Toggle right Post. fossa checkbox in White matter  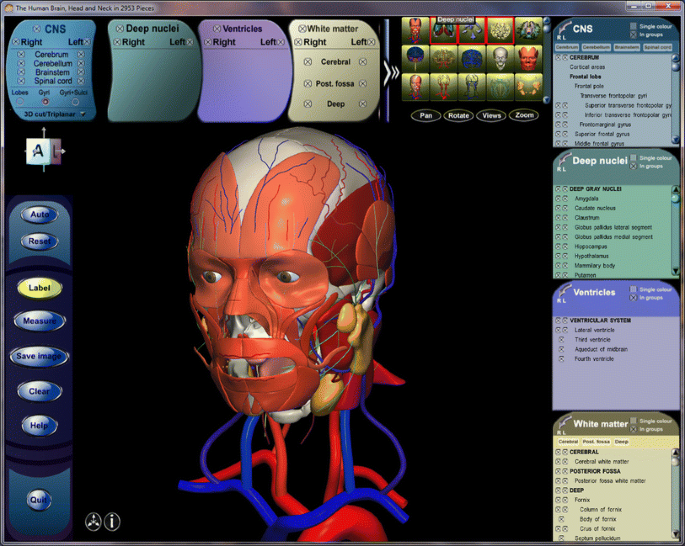pos(308,83)
